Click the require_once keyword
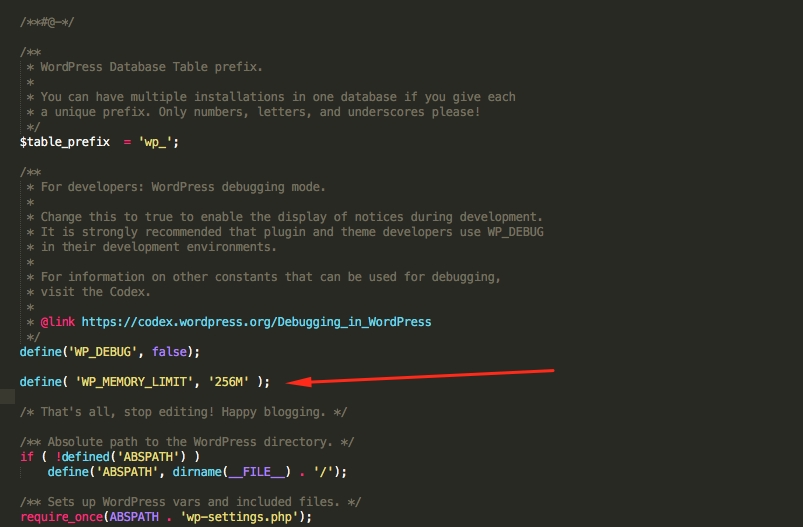This screenshot has width=803, height=527. coord(58,516)
